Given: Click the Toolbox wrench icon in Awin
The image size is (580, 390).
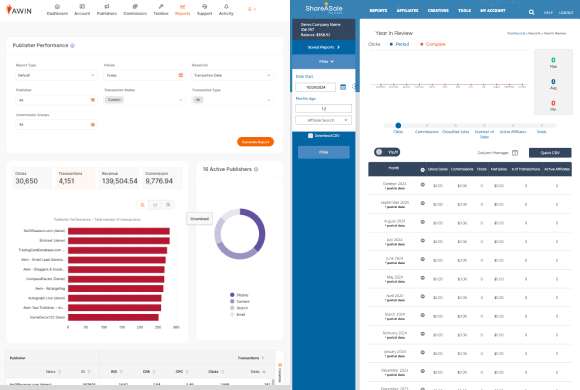Looking at the screenshot, I should (x=161, y=6).
